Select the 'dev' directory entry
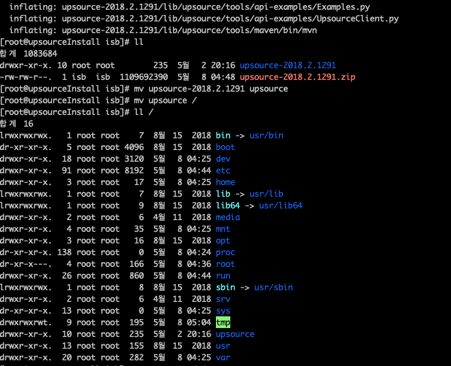 click(223, 159)
